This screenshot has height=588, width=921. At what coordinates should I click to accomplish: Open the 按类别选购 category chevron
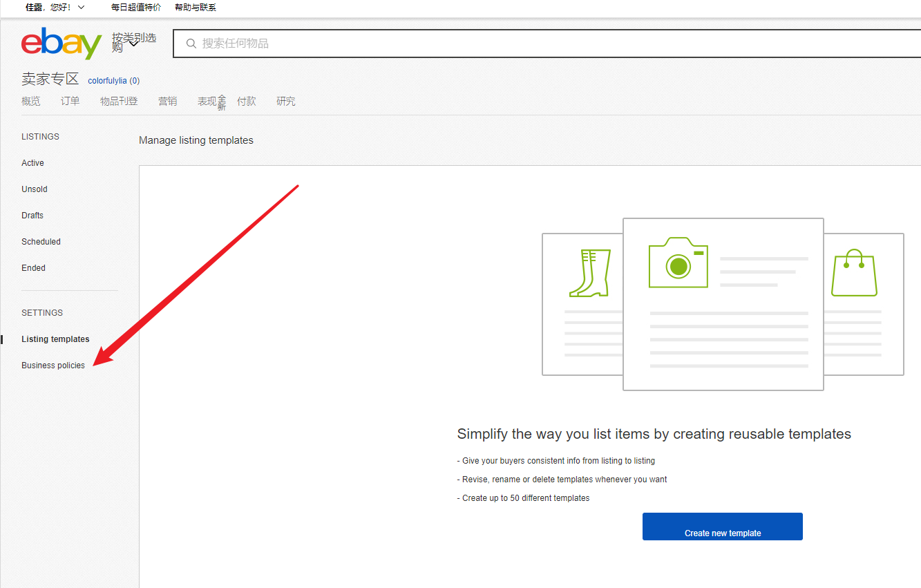[x=133, y=44]
